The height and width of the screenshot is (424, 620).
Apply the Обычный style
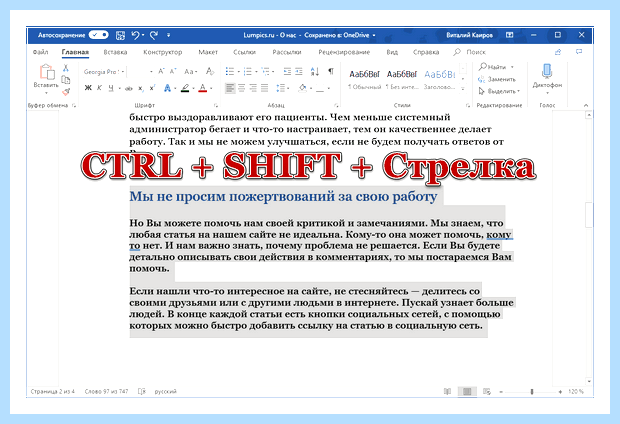pyautogui.click(x=364, y=79)
